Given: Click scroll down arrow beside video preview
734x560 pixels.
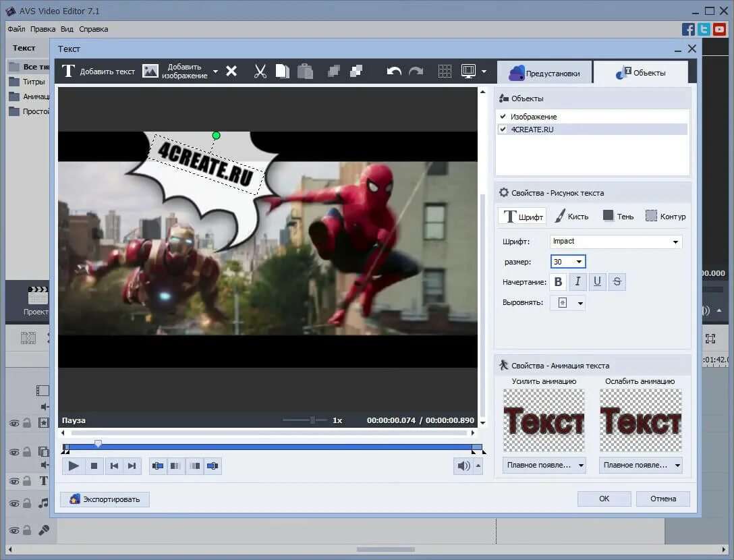Looking at the screenshot, I should click(x=482, y=423).
